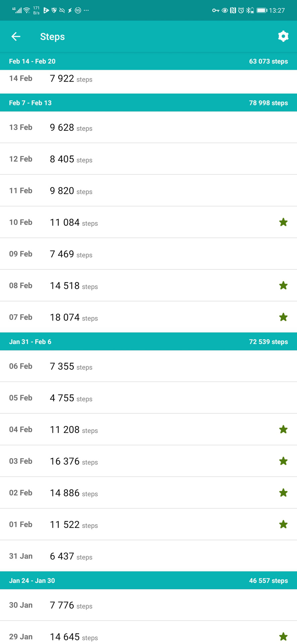Tap the goal star for 02 Feb
The height and width of the screenshot is (644, 297).
coord(283,493)
